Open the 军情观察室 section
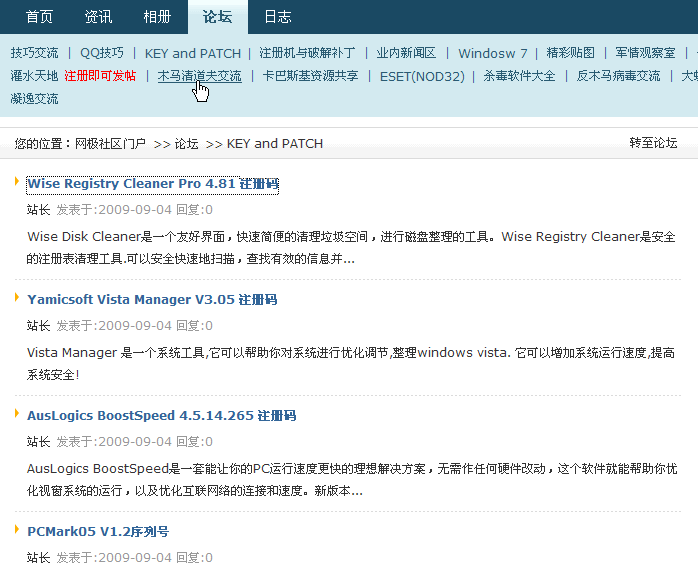Viewport: 698px width, 574px height. pyautogui.click(x=645, y=53)
